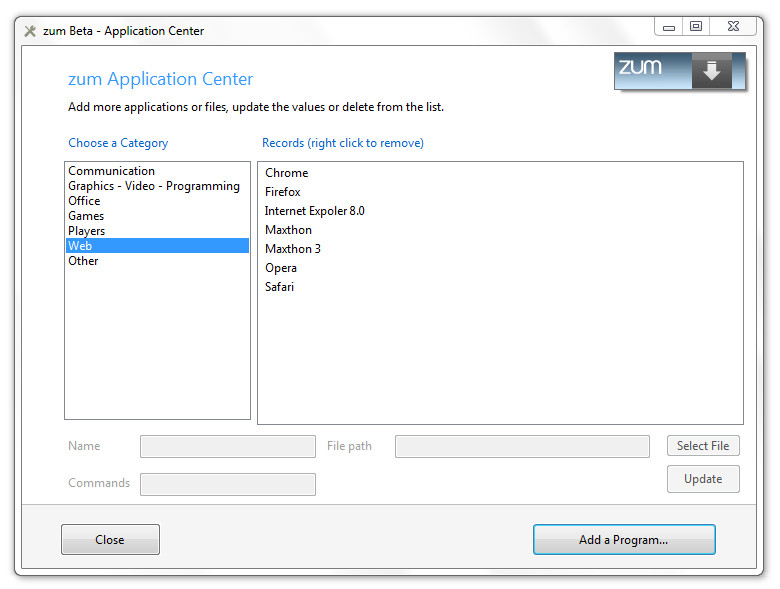Image resolution: width=780 pixels, height=589 pixels.
Task: Select the Communication category
Action: click(157, 171)
